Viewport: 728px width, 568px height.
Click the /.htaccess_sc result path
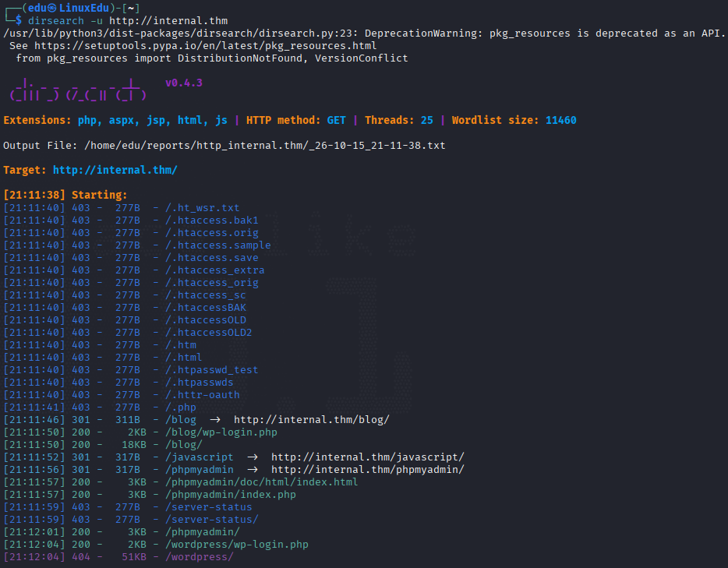[x=206, y=295]
